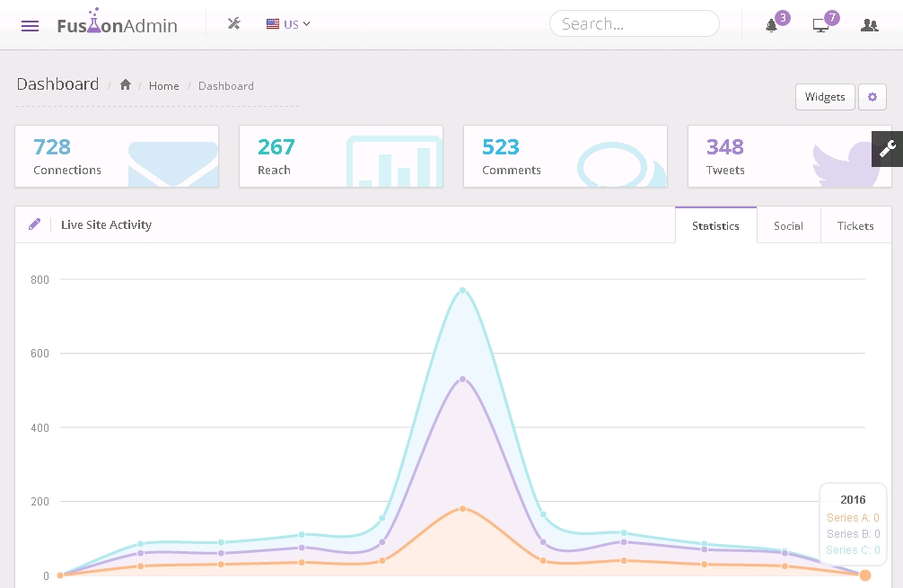Expand the US language dropdown
This screenshot has height=588, width=903.
pos(288,24)
